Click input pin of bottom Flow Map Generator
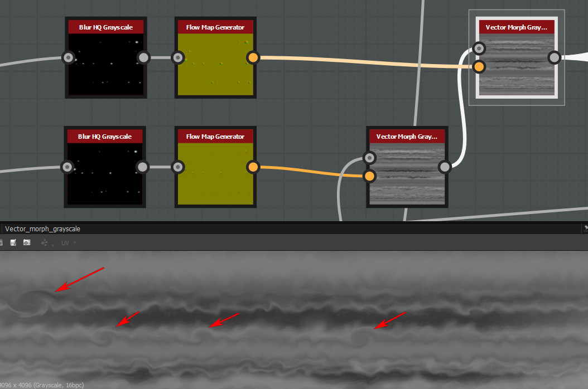Viewport: 588px width, 389px height. (178, 167)
